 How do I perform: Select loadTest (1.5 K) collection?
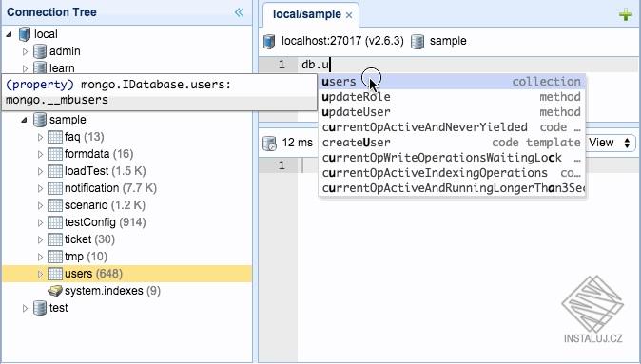105,171
